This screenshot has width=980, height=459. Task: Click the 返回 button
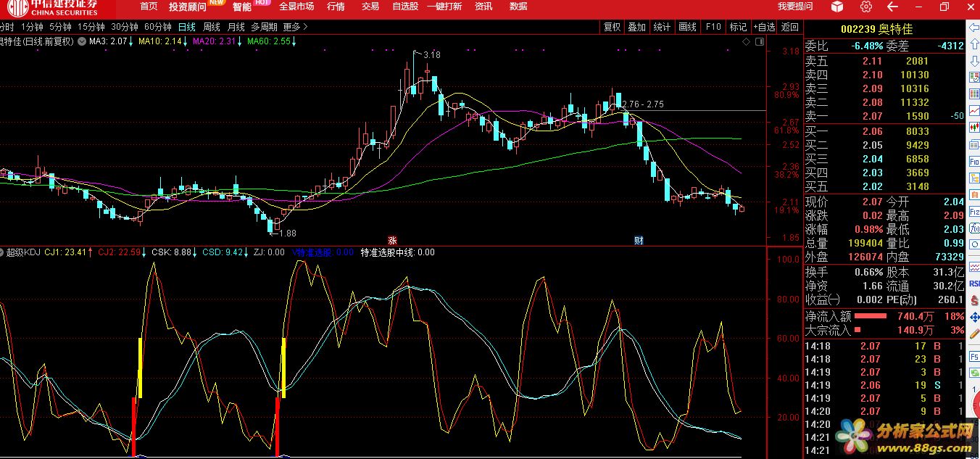[x=790, y=27]
